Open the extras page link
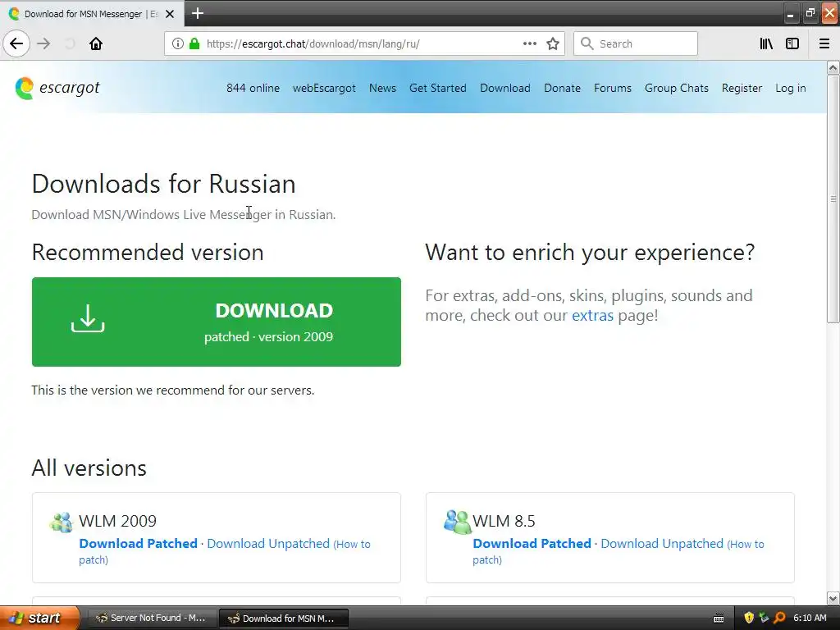The height and width of the screenshot is (630, 840). [592, 315]
